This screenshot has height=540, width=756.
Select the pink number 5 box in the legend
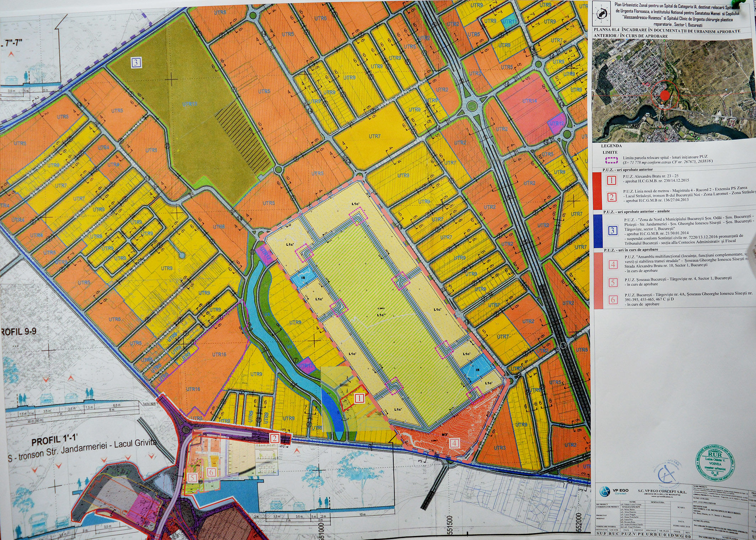pyautogui.click(x=613, y=282)
